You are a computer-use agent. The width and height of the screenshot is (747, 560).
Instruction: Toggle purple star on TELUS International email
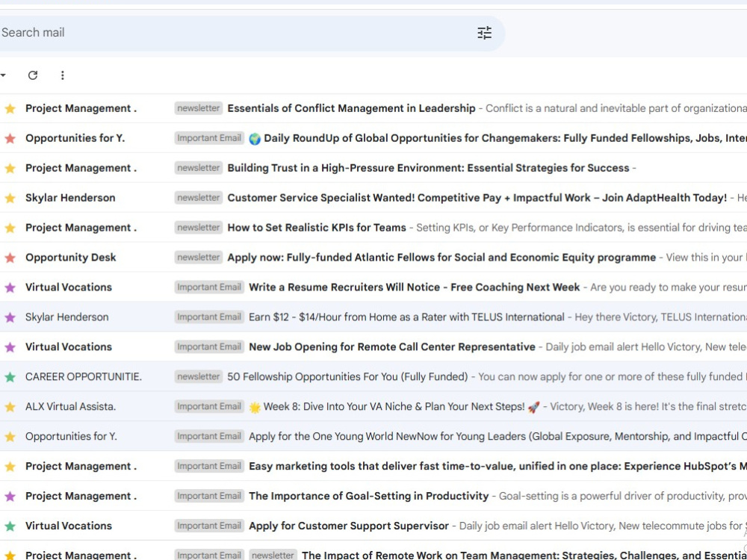click(10, 317)
